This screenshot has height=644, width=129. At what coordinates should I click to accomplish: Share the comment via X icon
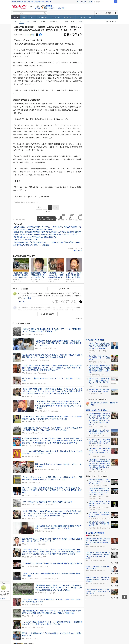(80, 302)
